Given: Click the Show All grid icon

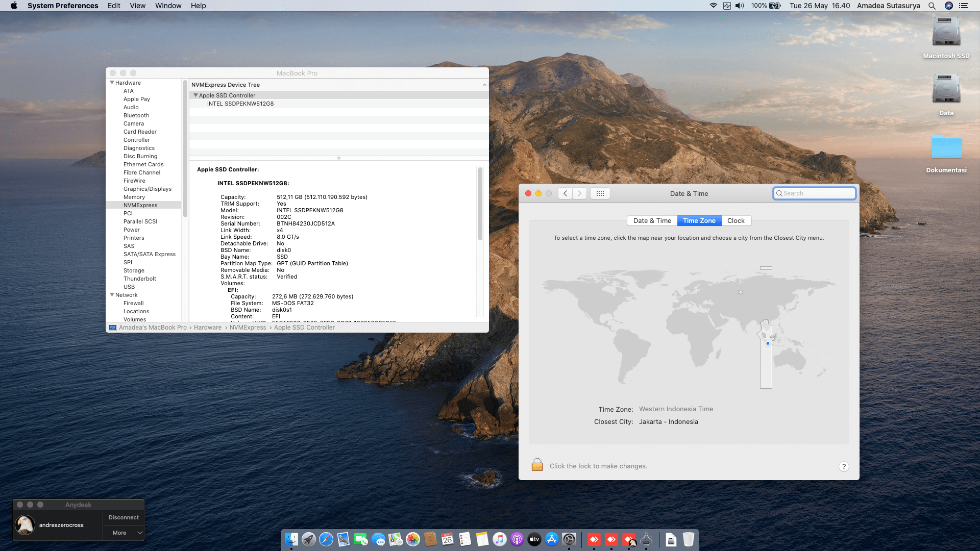Looking at the screenshot, I should click(x=600, y=193).
